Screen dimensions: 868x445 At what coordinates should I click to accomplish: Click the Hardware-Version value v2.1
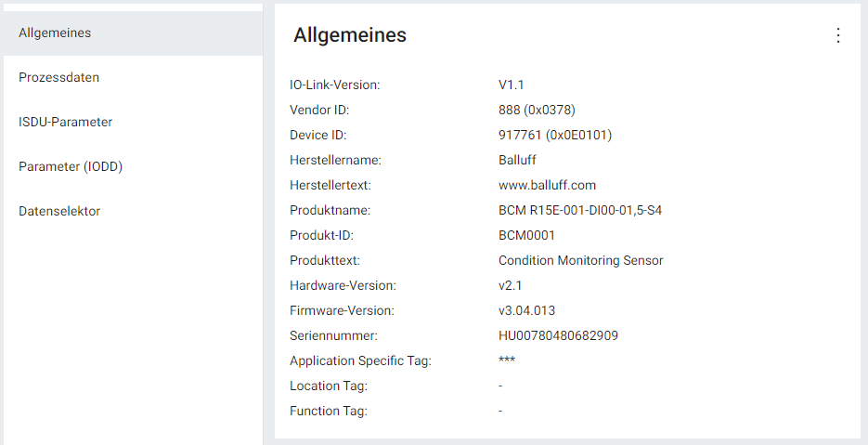510,285
